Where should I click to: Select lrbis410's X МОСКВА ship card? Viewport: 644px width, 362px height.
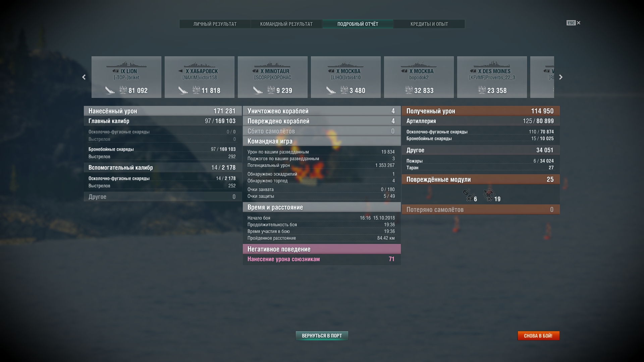coord(346,77)
